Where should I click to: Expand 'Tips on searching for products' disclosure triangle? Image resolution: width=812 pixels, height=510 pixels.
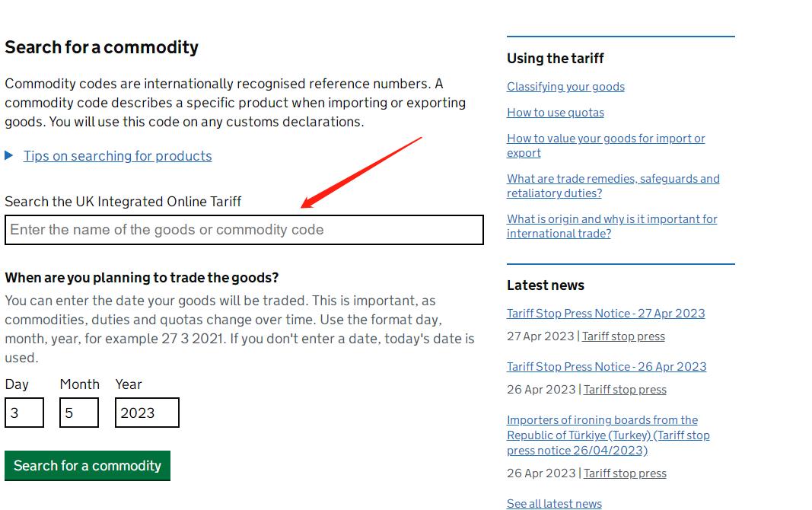(x=9, y=155)
